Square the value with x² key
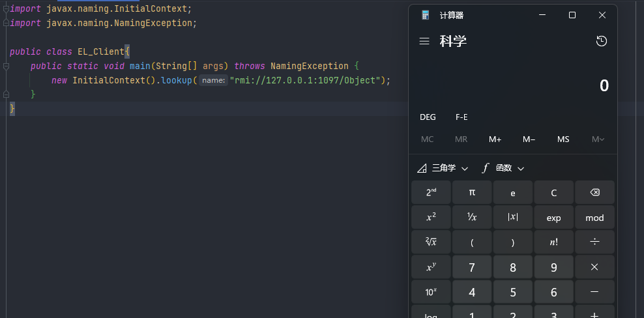This screenshot has width=644, height=318. (432, 218)
